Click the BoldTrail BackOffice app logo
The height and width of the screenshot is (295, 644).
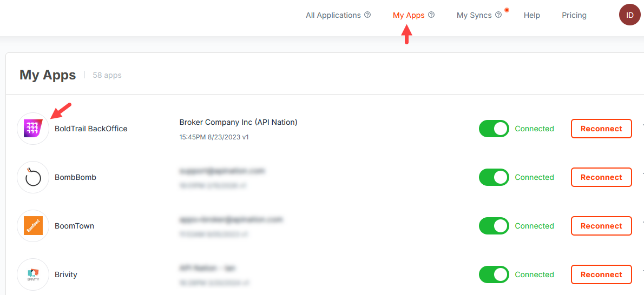point(33,129)
